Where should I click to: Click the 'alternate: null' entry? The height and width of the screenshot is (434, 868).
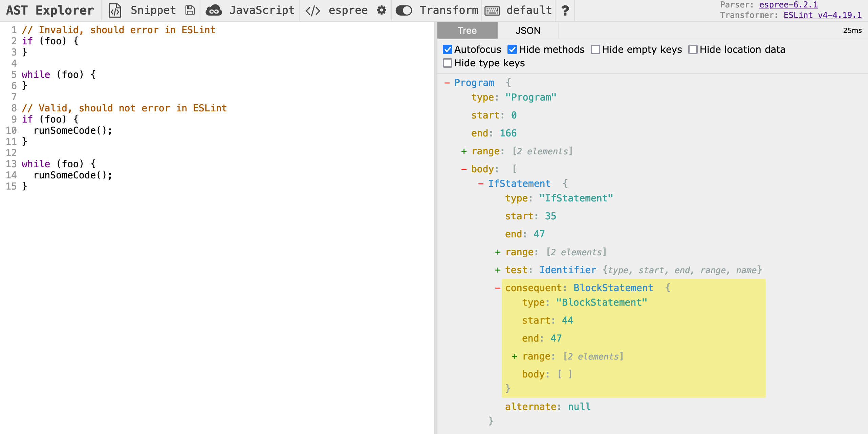click(x=548, y=407)
